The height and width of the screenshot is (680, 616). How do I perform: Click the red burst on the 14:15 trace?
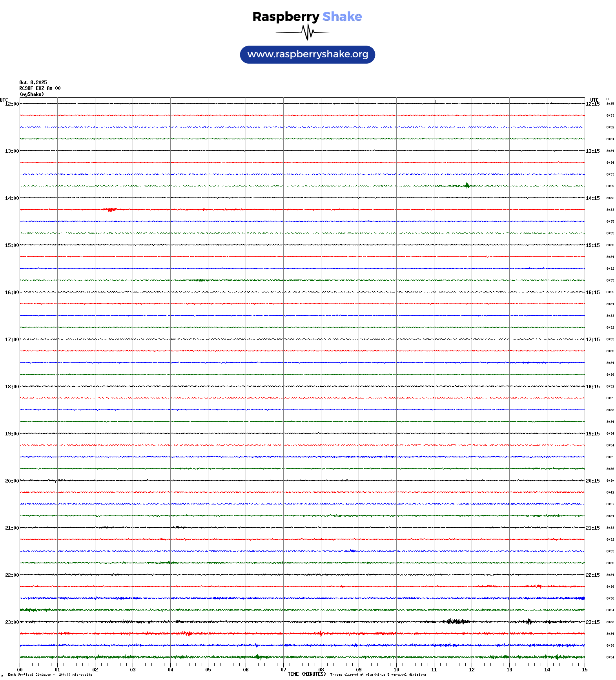(111, 210)
